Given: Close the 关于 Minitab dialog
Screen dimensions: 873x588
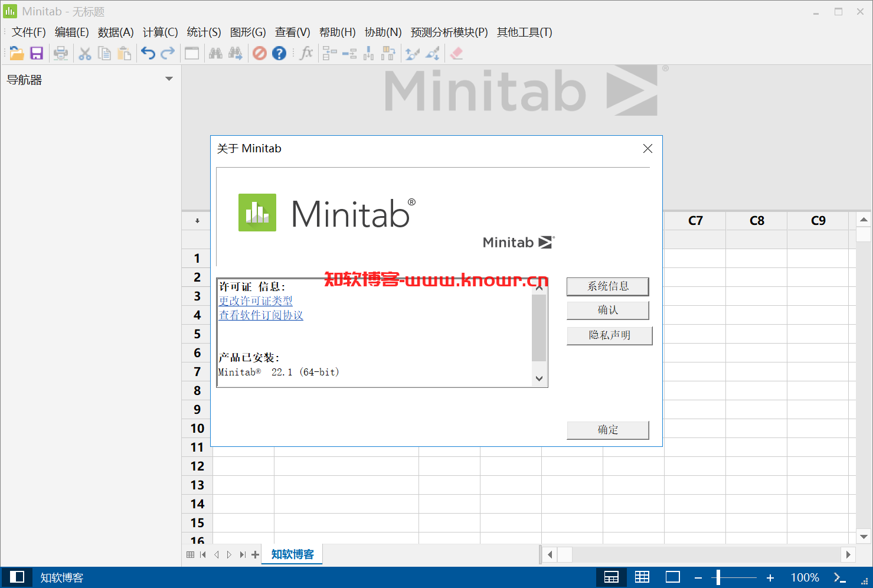Looking at the screenshot, I should [x=648, y=149].
